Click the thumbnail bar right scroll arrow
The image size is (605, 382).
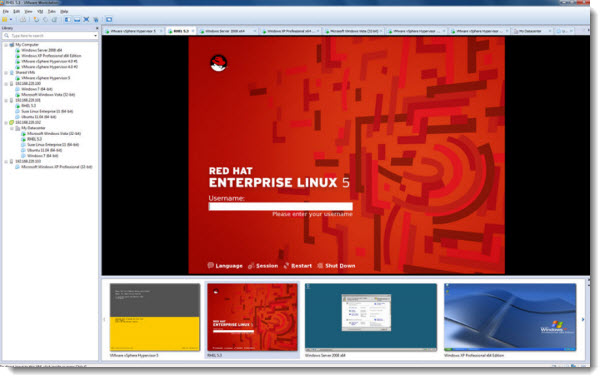coord(583,319)
